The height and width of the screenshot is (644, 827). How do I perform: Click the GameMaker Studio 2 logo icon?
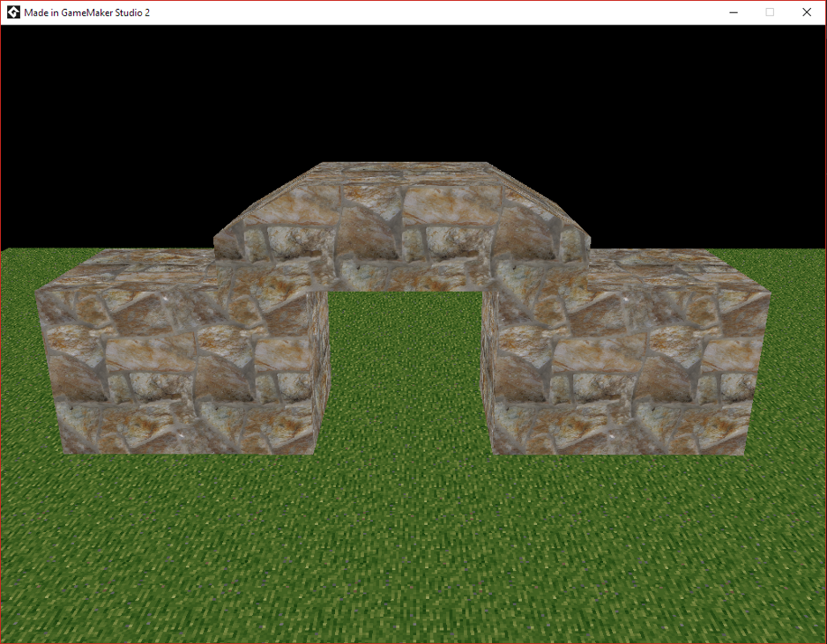[12, 12]
